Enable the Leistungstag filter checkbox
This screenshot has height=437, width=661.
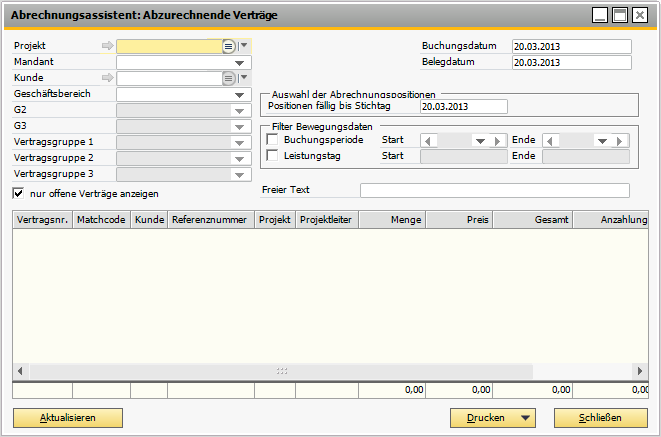point(273,156)
